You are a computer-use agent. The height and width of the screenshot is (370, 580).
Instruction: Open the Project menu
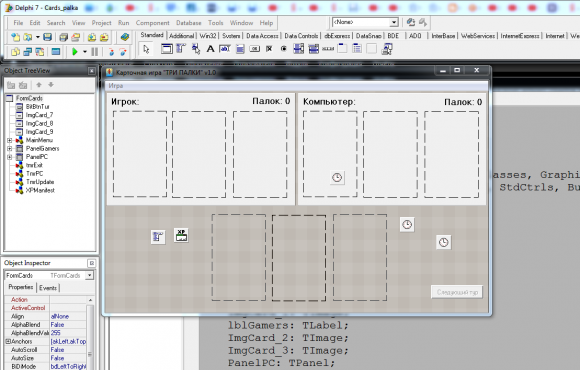tap(101, 23)
